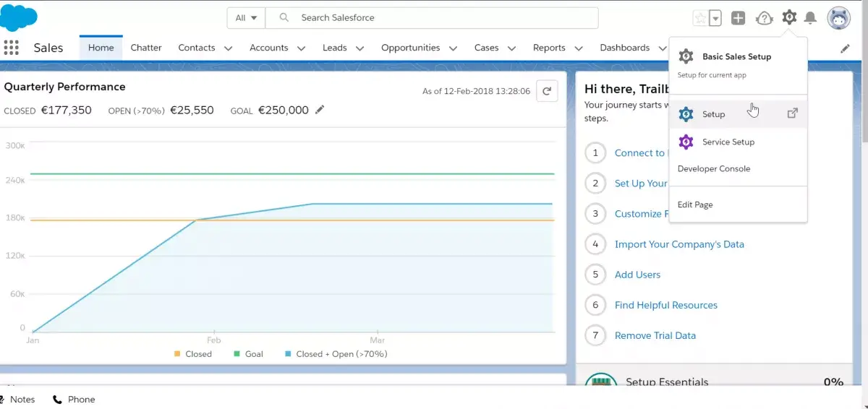The image size is (868, 409).
Task: Click the Setup menu item gear icon
Action: [x=686, y=114]
